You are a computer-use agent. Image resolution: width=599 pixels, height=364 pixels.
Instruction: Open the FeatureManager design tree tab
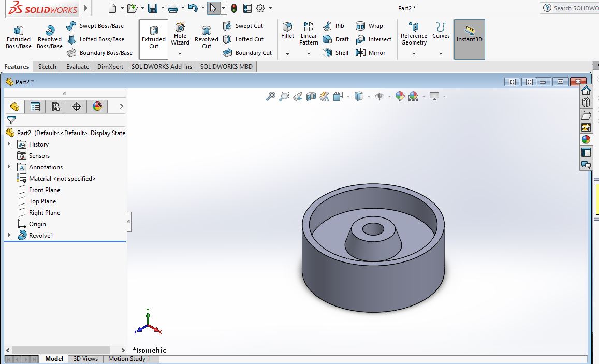(14, 107)
